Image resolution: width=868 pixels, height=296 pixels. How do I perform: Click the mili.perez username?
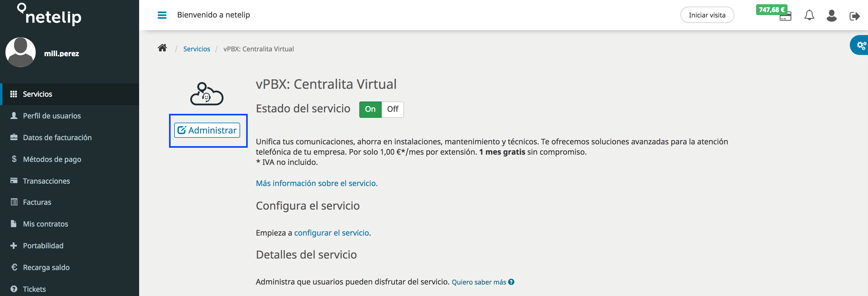point(62,53)
